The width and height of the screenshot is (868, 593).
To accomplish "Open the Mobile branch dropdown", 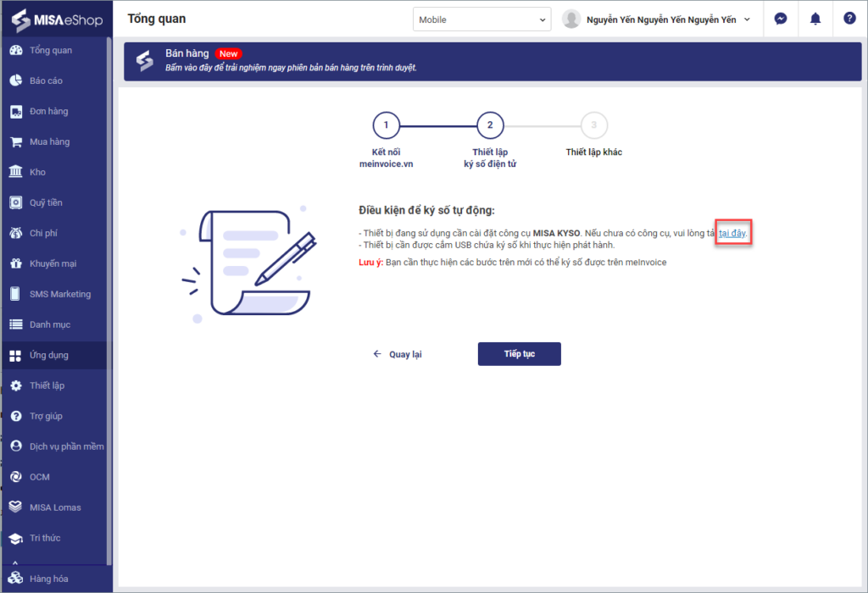I will [x=481, y=19].
